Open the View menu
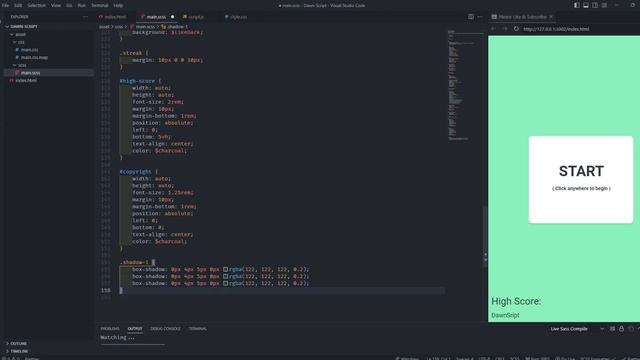The height and width of the screenshot is (360, 640). click(x=56, y=5)
